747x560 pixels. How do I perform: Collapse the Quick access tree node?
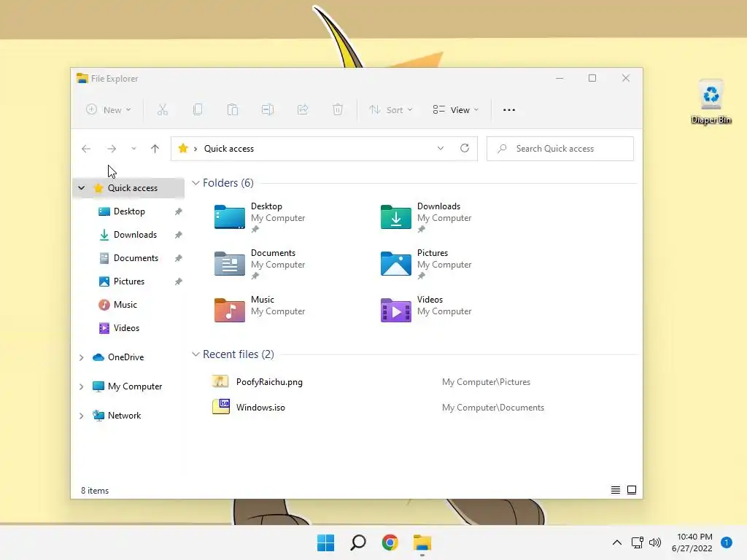pyautogui.click(x=82, y=188)
